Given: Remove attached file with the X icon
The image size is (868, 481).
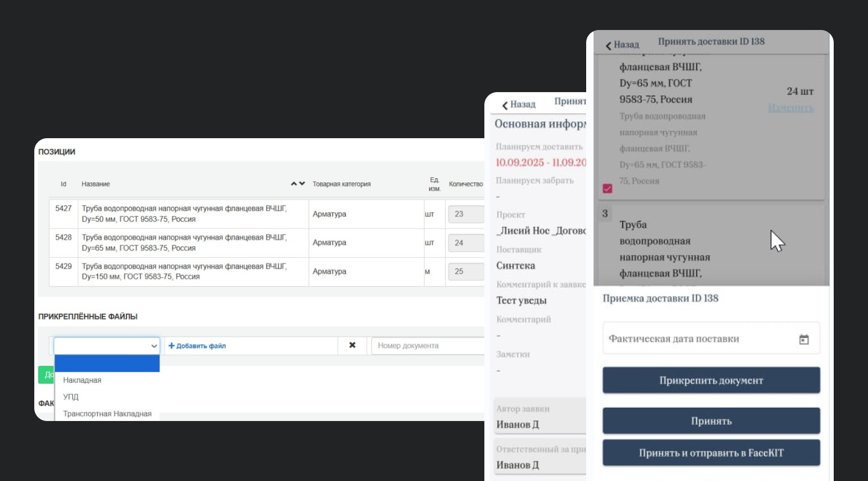Looking at the screenshot, I should [352, 345].
